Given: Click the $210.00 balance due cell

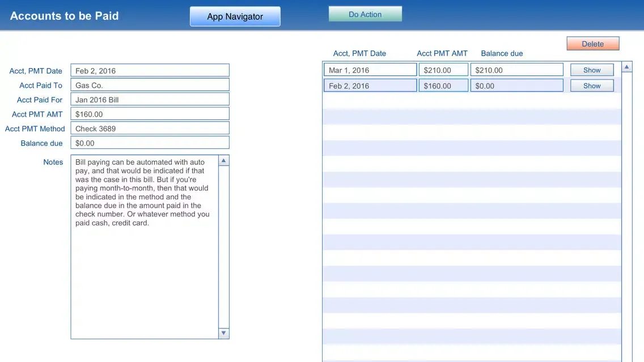Looking at the screenshot, I should click(516, 70).
